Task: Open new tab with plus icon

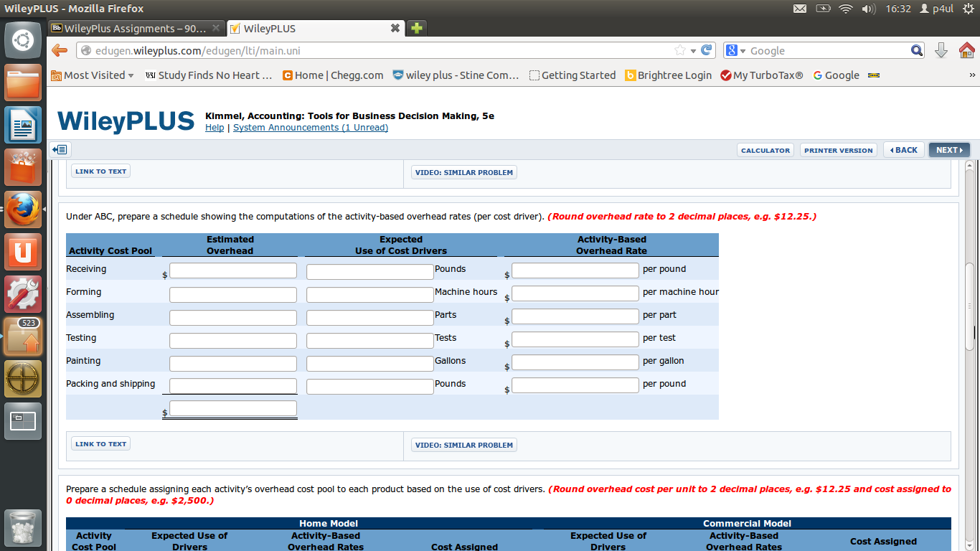Action: (x=416, y=29)
